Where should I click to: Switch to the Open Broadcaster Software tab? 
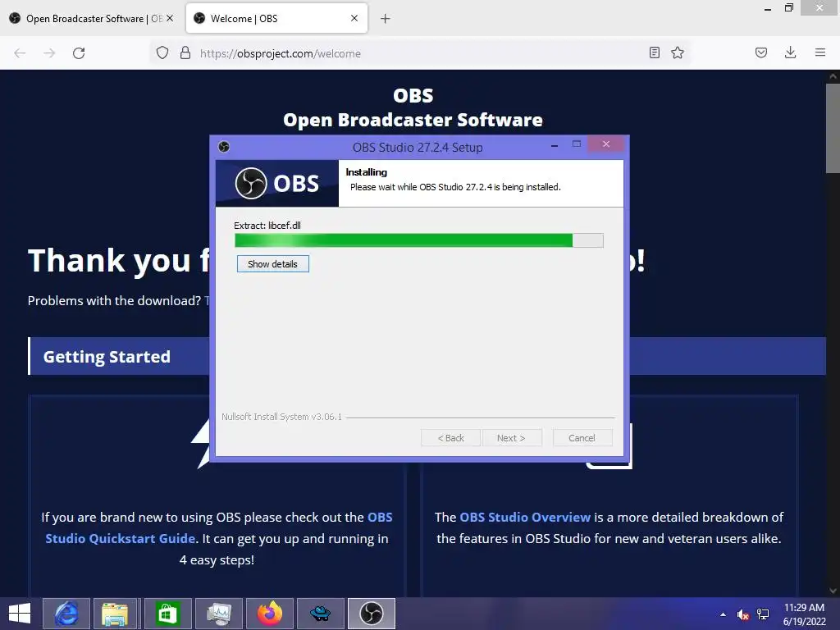click(91, 19)
